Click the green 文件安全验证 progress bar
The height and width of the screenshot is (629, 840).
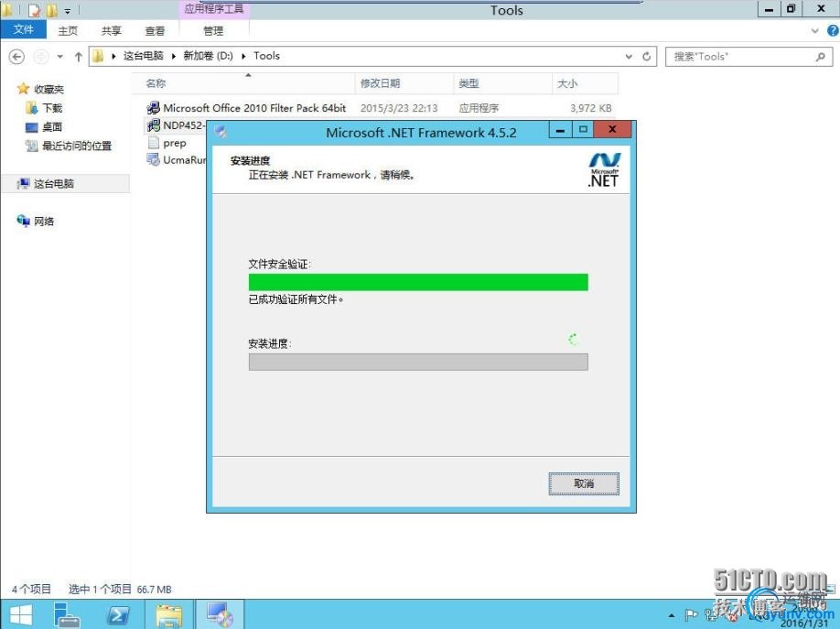[418, 282]
